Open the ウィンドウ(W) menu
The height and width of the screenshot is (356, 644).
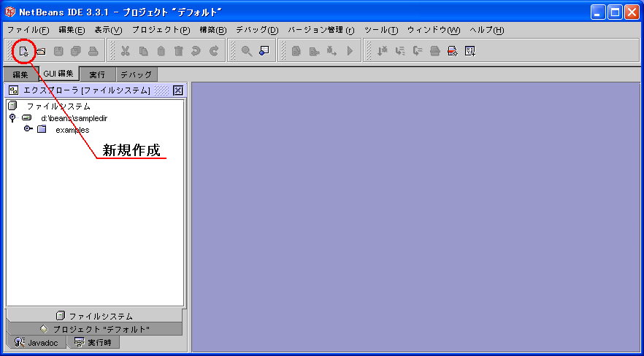[434, 31]
